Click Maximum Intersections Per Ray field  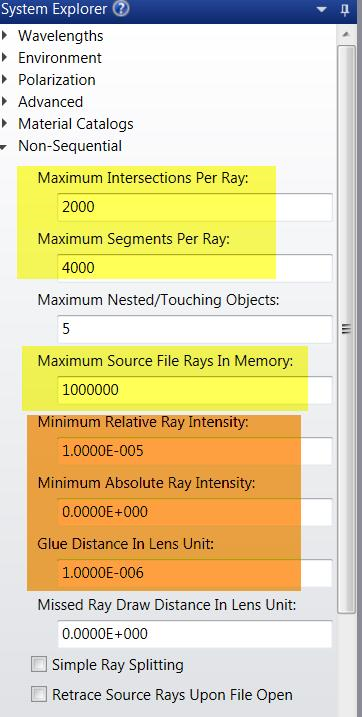[x=195, y=207]
